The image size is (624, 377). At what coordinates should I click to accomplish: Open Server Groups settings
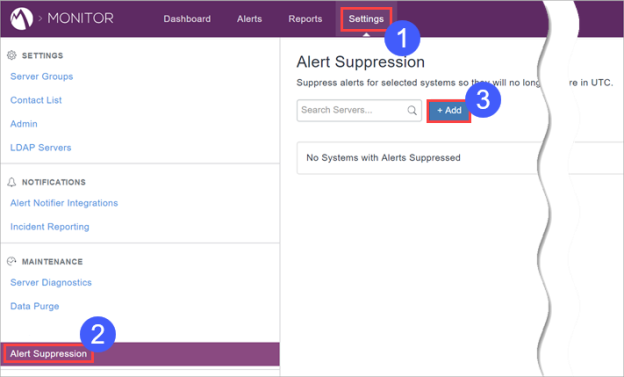(42, 76)
